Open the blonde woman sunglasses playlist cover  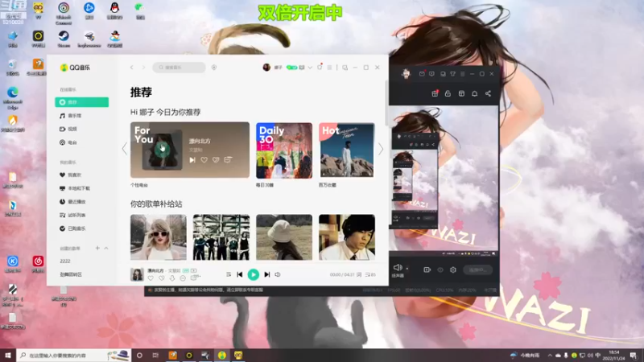click(x=159, y=237)
